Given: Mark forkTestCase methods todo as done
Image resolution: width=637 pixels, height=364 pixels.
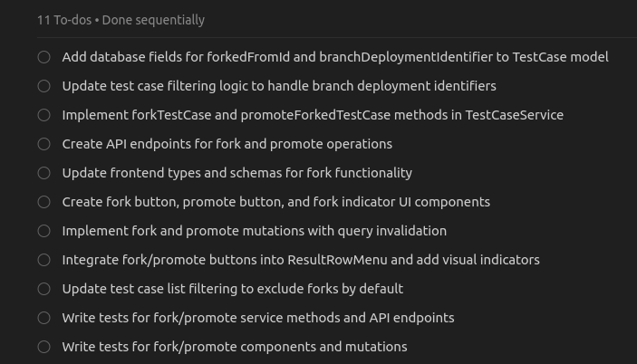Looking at the screenshot, I should [x=43, y=115].
